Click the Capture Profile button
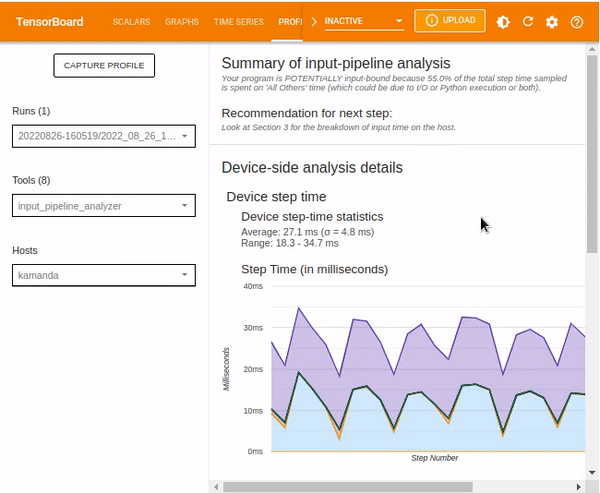 104,65
